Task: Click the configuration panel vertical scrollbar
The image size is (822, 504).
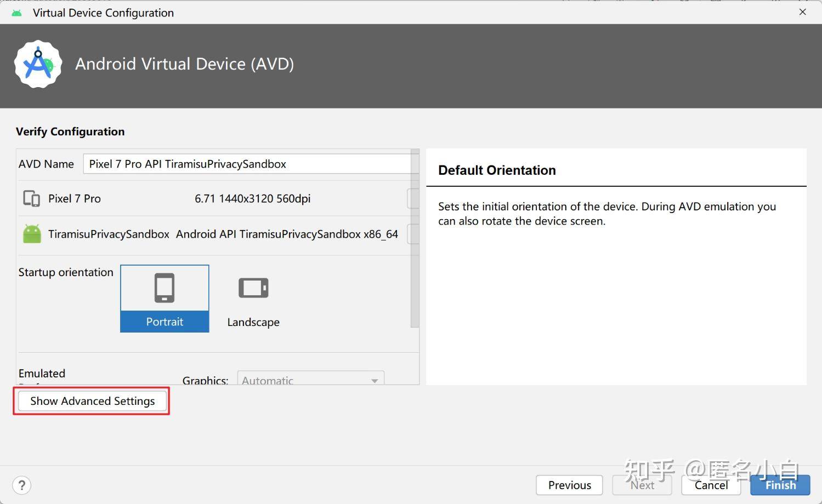Action: coord(415,238)
